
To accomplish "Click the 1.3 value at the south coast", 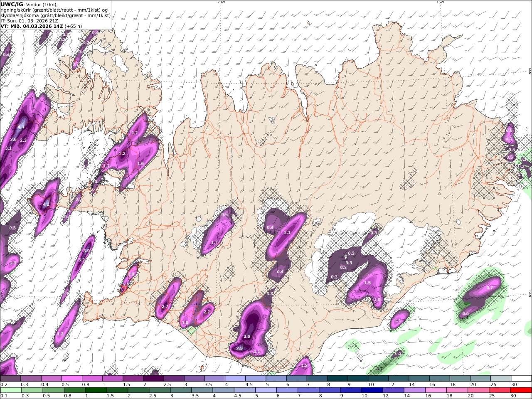I will coord(304,366).
